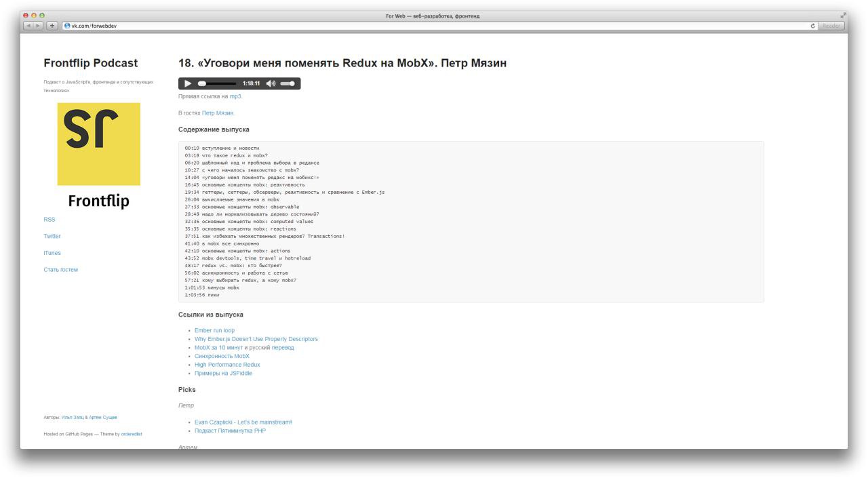Open the RSS link in sidebar
The image size is (868, 478).
point(50,220)
